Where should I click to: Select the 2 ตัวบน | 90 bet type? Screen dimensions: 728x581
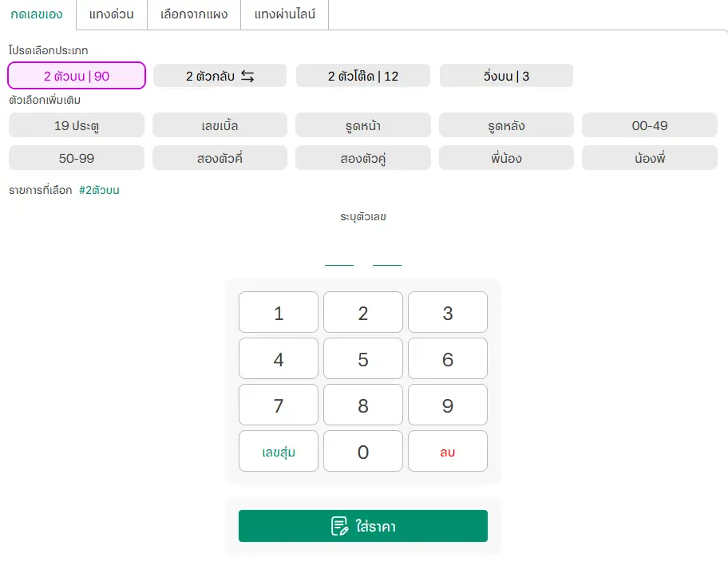coord(77,76)
